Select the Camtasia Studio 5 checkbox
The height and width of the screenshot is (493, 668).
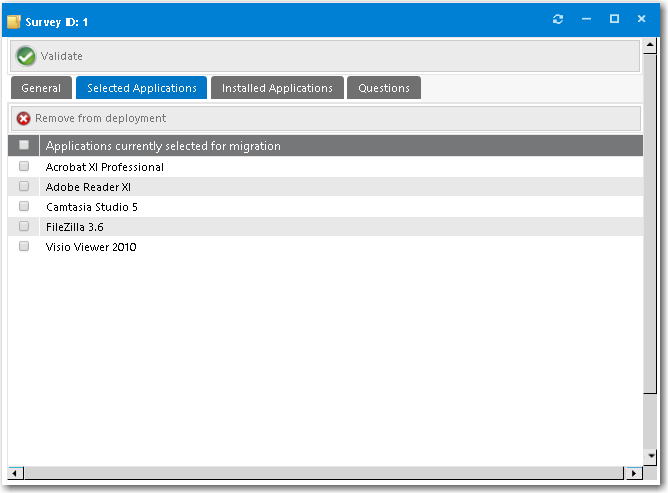[24, 207]
